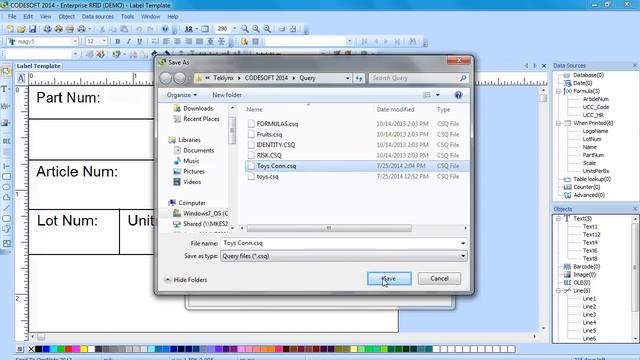
Task: Open the Edit menu
Action: [28, 17]
